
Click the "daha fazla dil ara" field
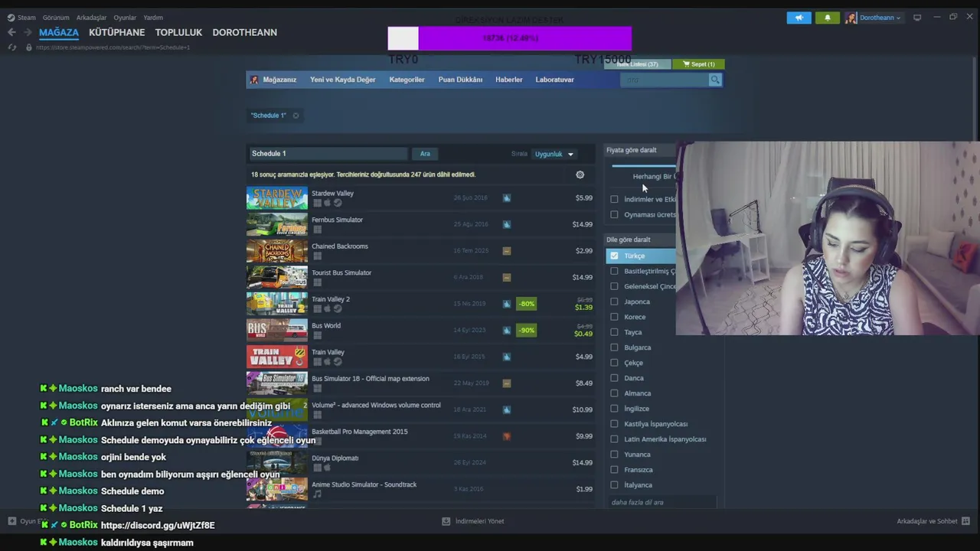pyautogui.click(x=662, y=502)
